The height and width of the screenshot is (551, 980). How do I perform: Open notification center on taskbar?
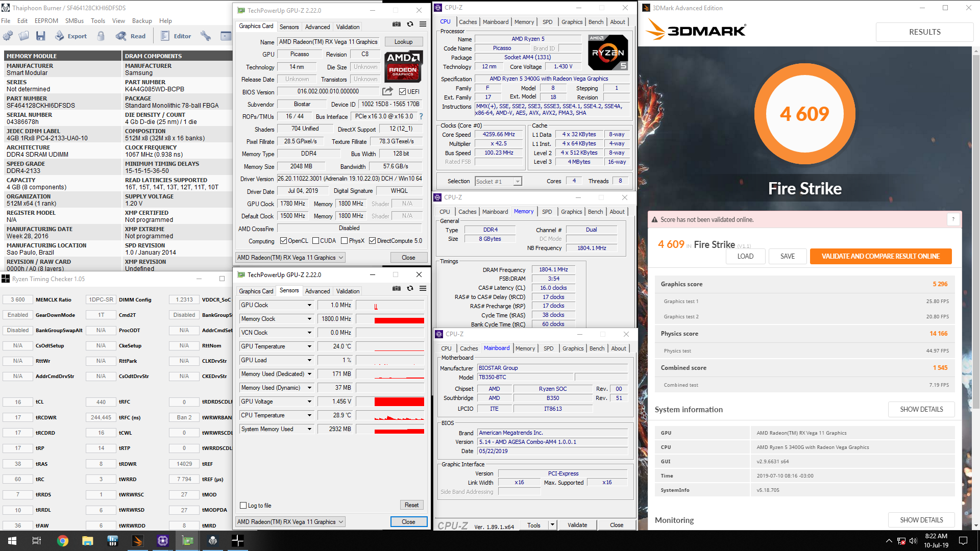pos(963,541)
